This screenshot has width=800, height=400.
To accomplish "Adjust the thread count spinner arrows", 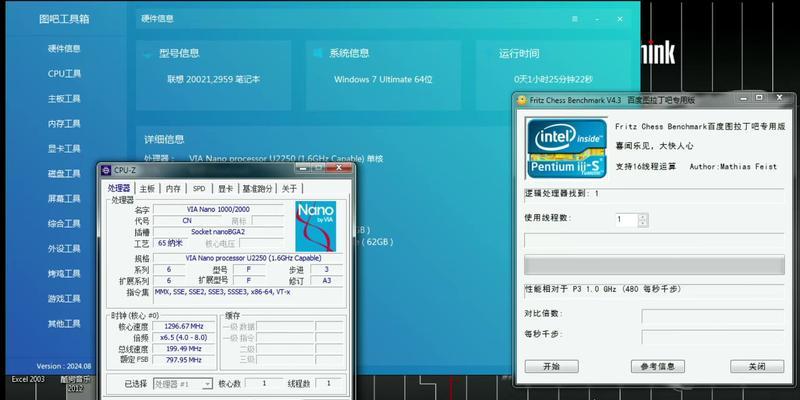I will tap(643, 220).
